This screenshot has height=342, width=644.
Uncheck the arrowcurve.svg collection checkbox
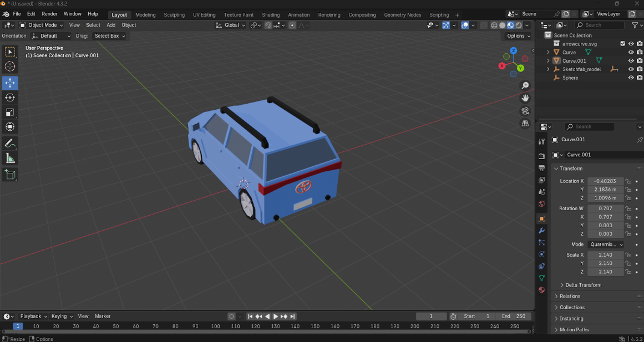click(622, 44)
